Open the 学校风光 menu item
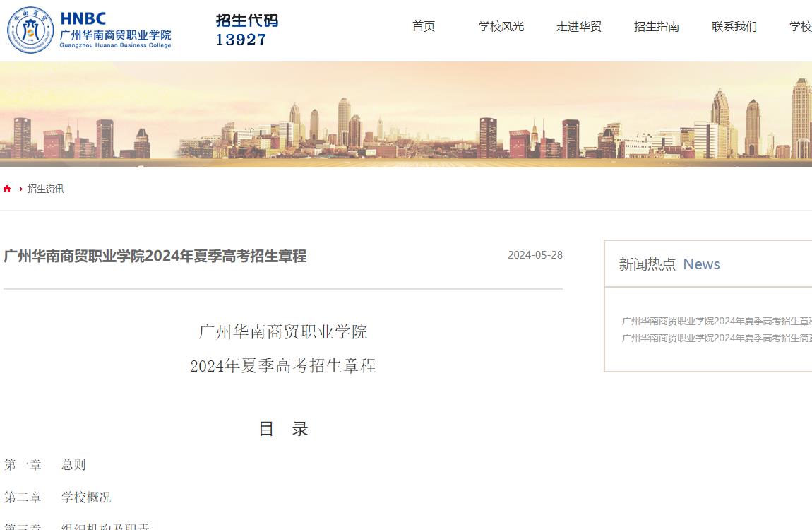Screen dimensions: 812x530 tap(501, 26)
